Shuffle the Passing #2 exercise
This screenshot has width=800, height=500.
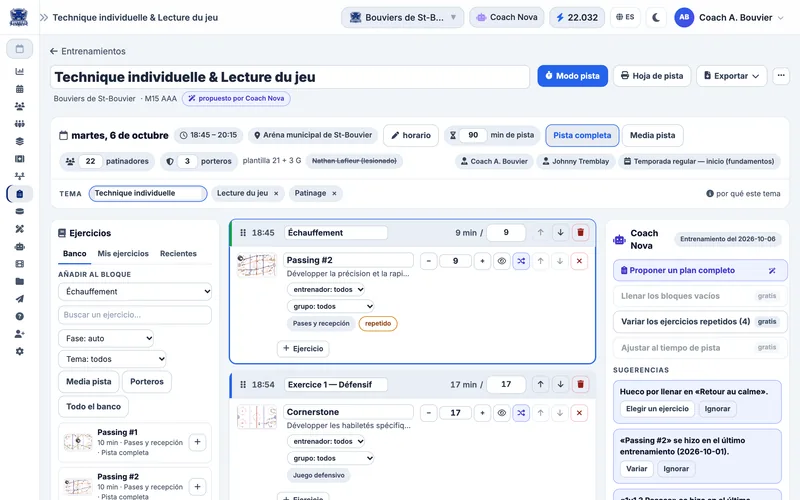pyautogui.click(x=521, y=261)
